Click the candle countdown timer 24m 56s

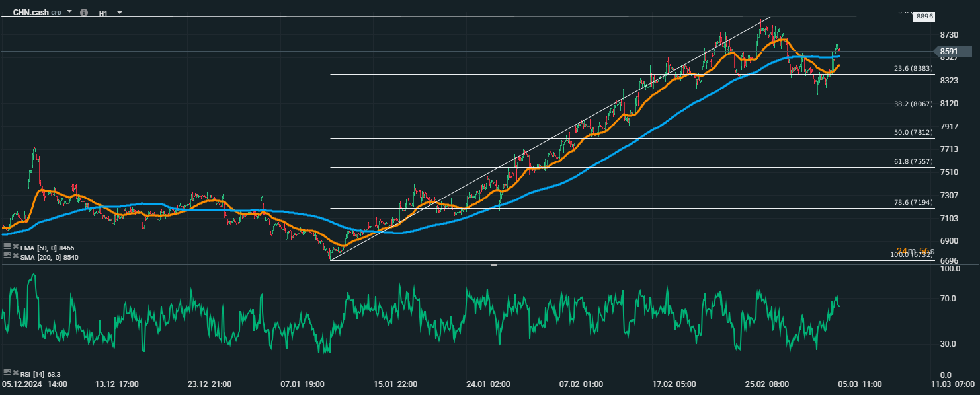(x=915, y=251)
